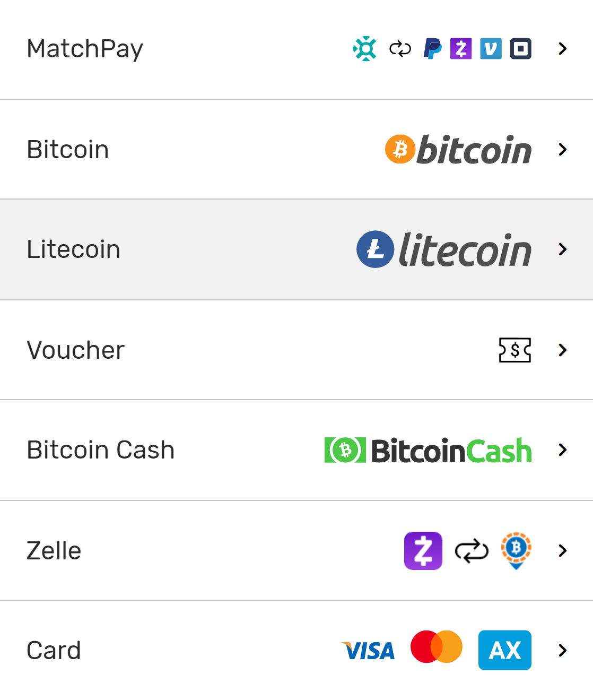Click the blue Litecoin logo
The height and width of the screenshot is (700, 593).
(x=376, y=249)
